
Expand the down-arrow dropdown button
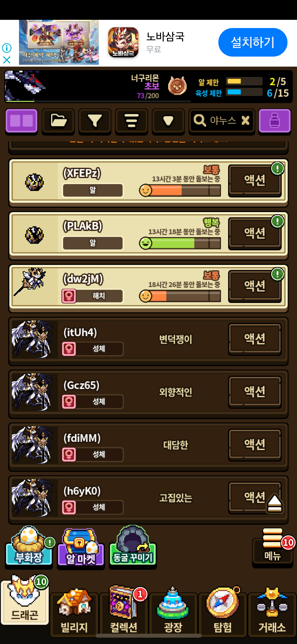pos(168,121)
